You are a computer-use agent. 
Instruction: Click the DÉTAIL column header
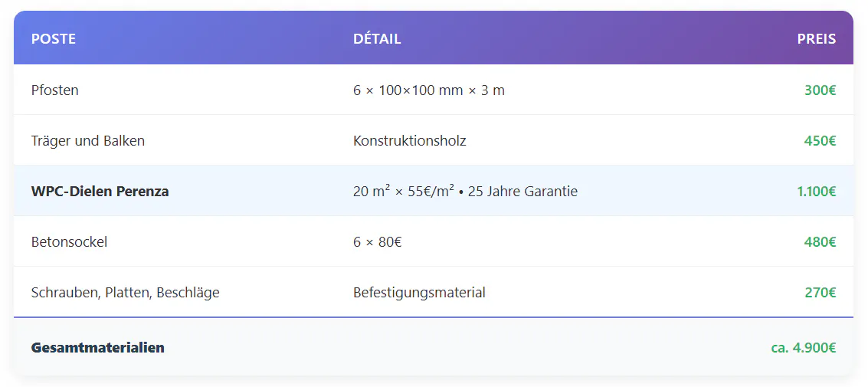(x=377, y=38)
